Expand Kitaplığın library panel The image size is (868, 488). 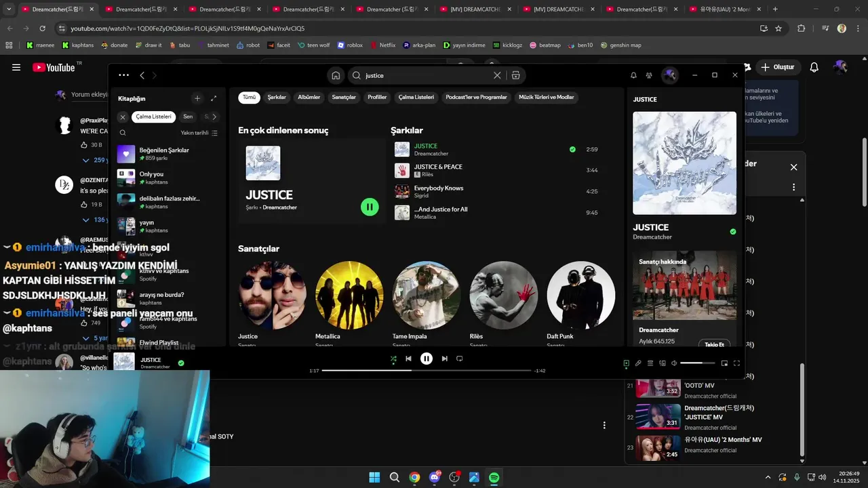coord(214,98)
